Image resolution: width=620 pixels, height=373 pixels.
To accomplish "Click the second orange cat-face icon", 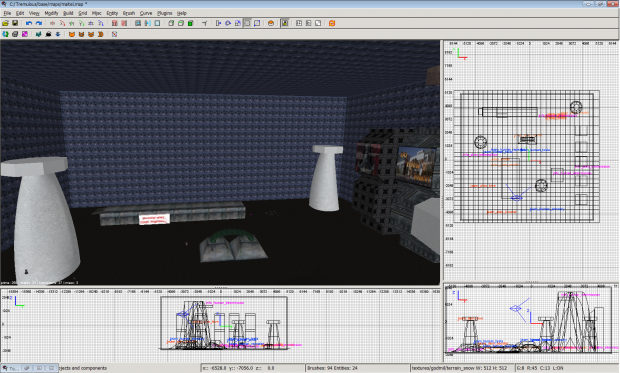I will click(81, 34).
